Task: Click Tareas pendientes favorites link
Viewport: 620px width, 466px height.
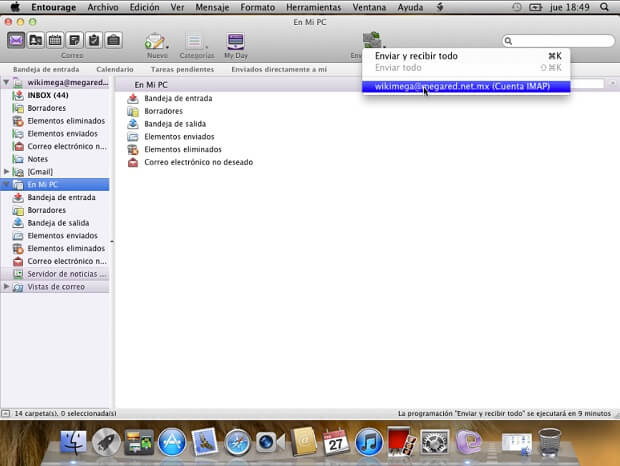Action: (182, 69)
